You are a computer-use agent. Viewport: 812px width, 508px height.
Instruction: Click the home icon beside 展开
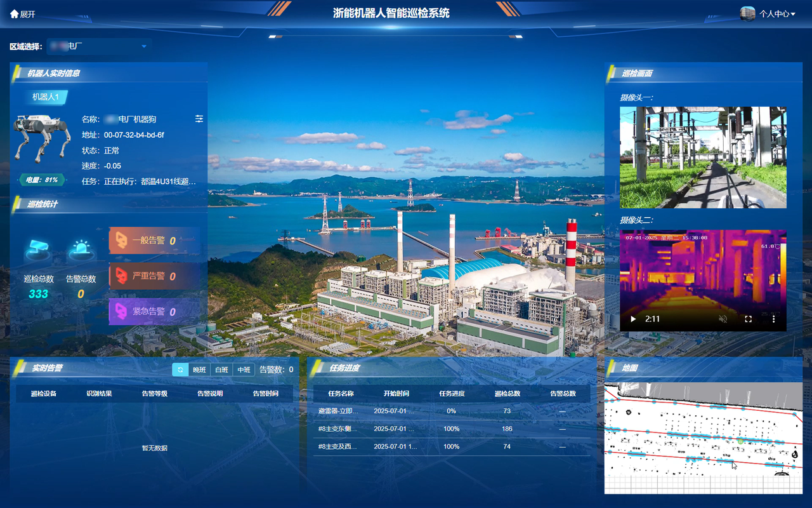[14, 14]
